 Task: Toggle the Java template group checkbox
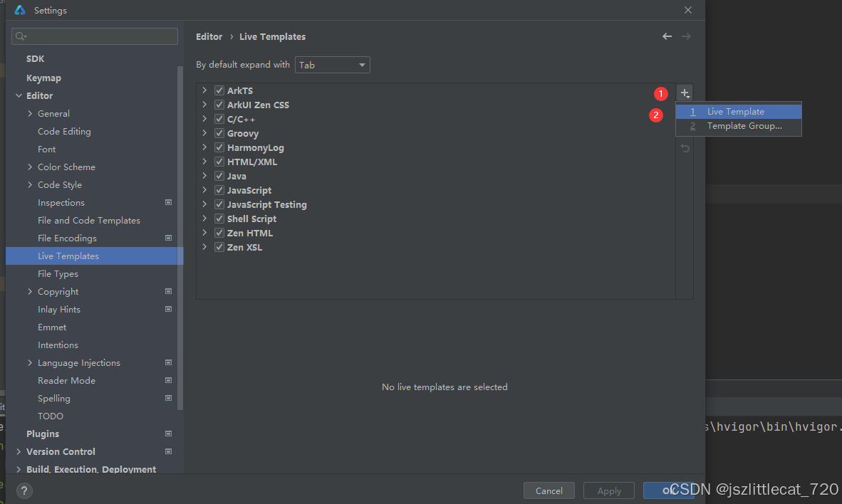pos(219,176)
